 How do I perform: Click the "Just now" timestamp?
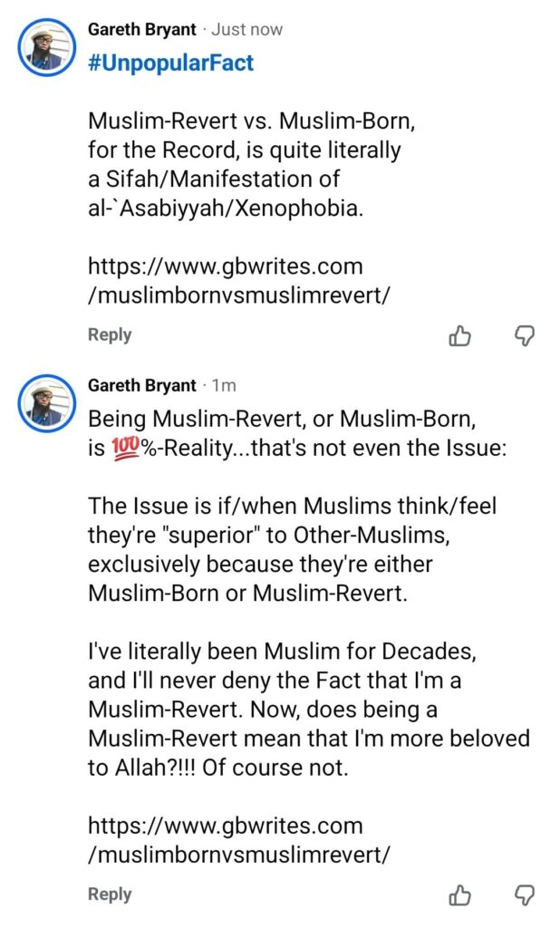click(247, 29)
